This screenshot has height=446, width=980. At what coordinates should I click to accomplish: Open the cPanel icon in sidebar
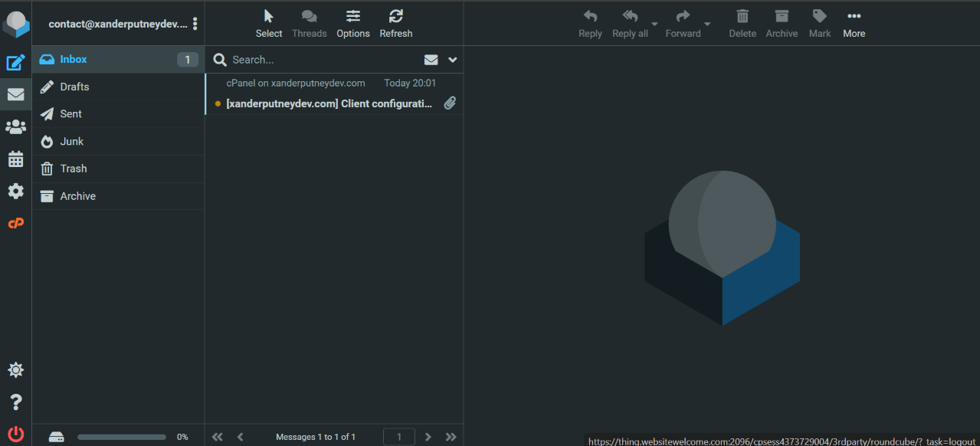(x=15, y=223)
